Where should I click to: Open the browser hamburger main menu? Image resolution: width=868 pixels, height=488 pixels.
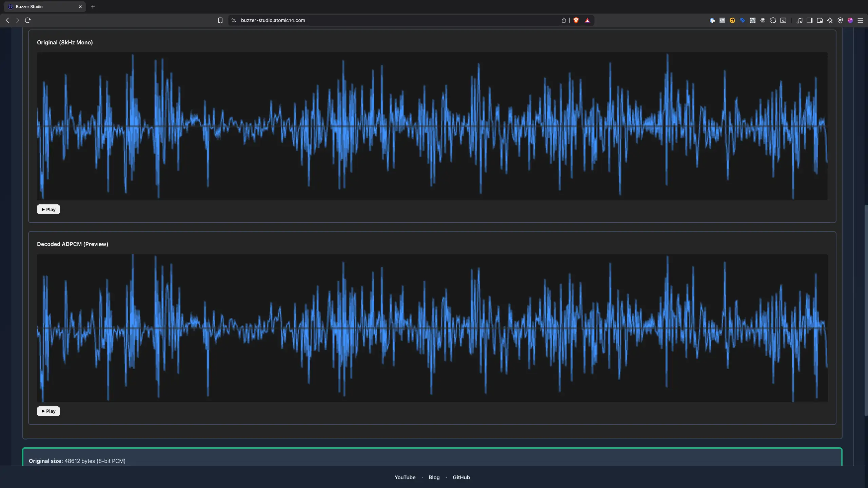pos(860,20)
